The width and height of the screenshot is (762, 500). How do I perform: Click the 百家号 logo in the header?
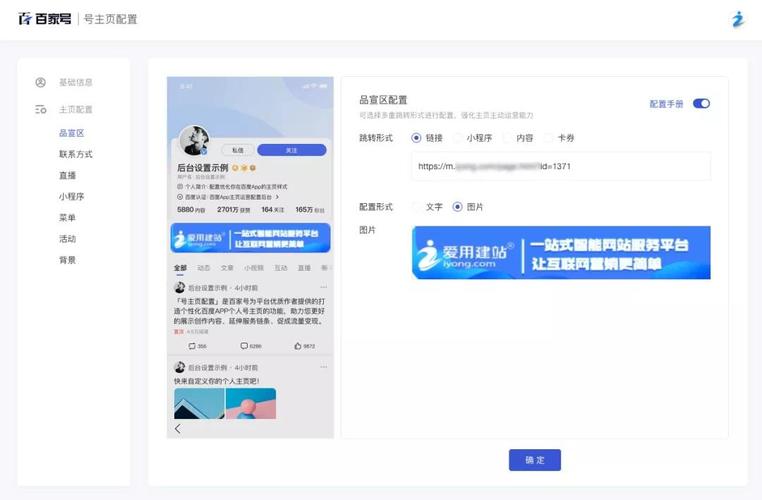(45, 19)
